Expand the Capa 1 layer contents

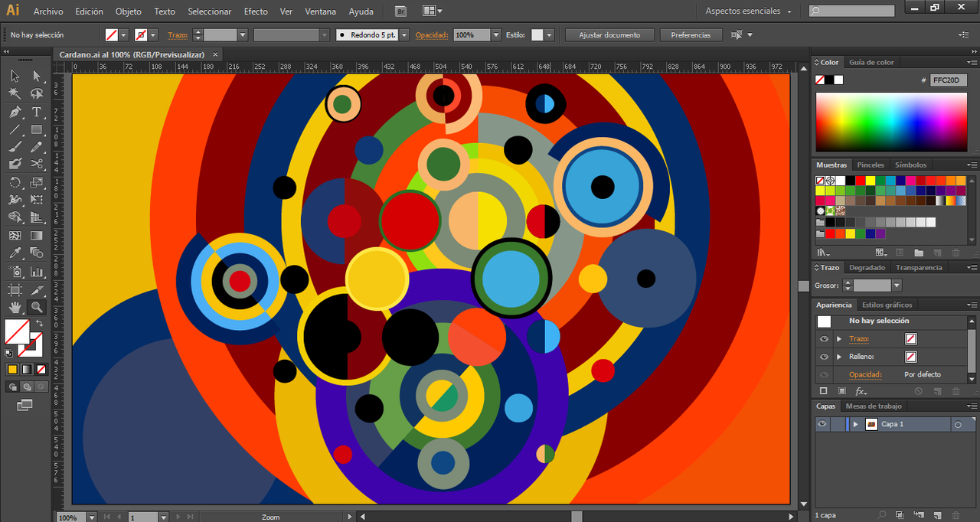tap(855, 424)
